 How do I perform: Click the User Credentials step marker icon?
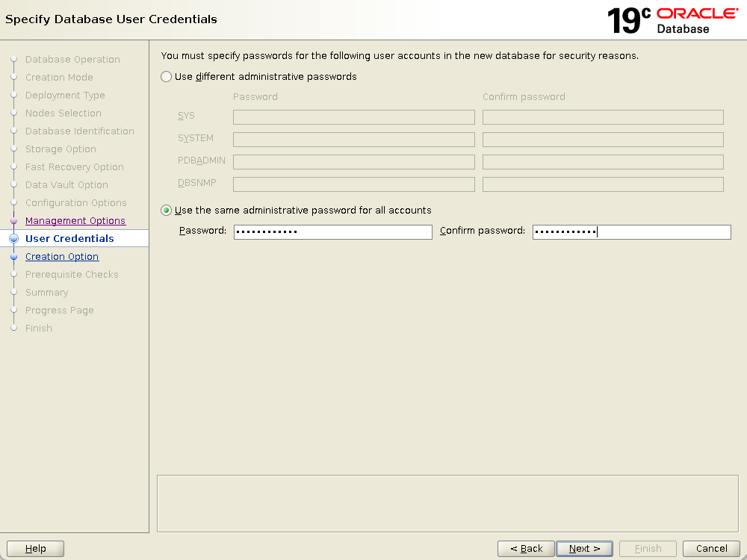pos(13,239)
